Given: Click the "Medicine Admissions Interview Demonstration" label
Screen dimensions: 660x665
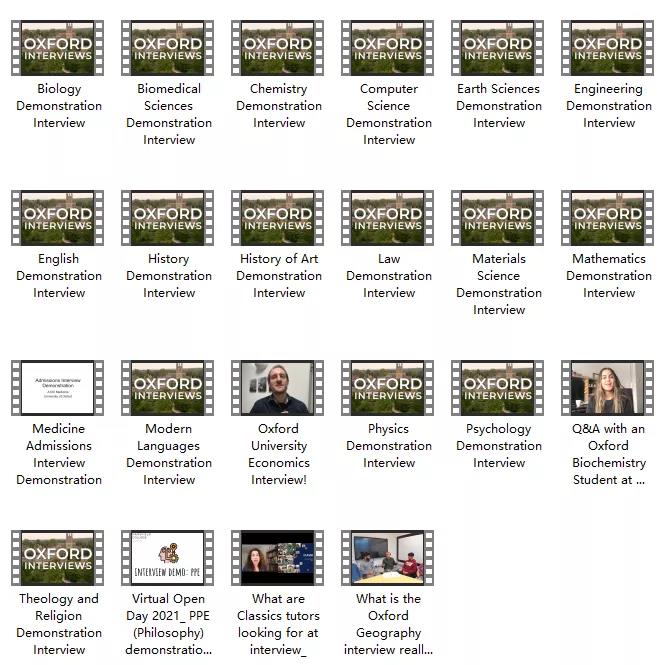Looking at the screenshot, I should tap(59, 454).
